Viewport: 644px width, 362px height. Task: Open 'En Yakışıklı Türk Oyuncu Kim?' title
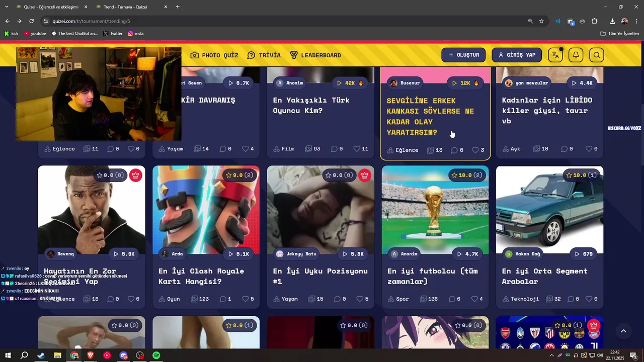(x=311, y=105)
